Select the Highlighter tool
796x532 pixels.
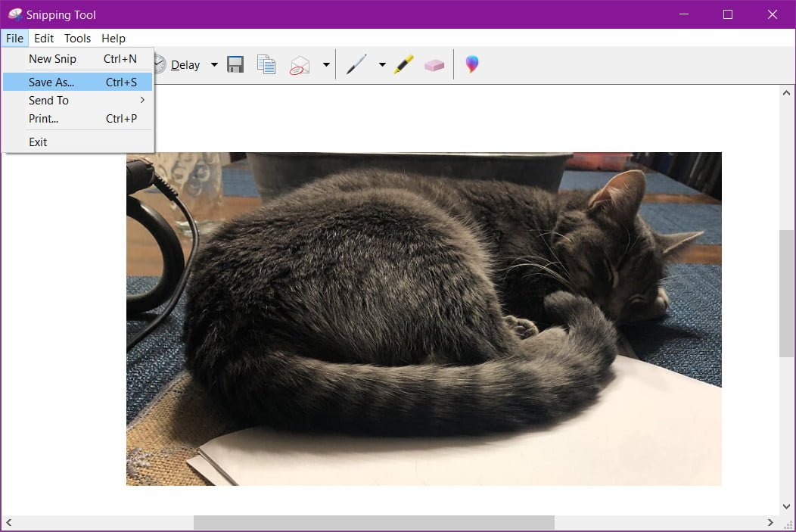(x=403, y=65)
